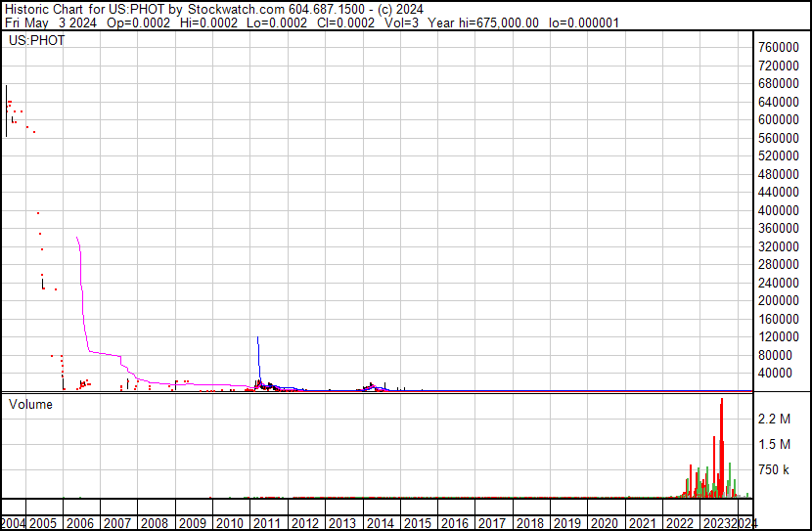The image size is (812, 531).
Task: Select the 2010 year label
Action: (230, 523)
